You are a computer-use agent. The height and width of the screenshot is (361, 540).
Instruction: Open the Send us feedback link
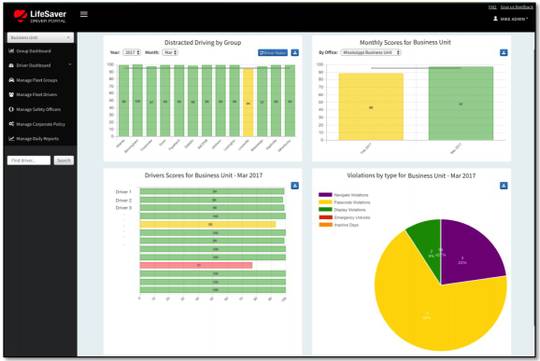(517, 7)
